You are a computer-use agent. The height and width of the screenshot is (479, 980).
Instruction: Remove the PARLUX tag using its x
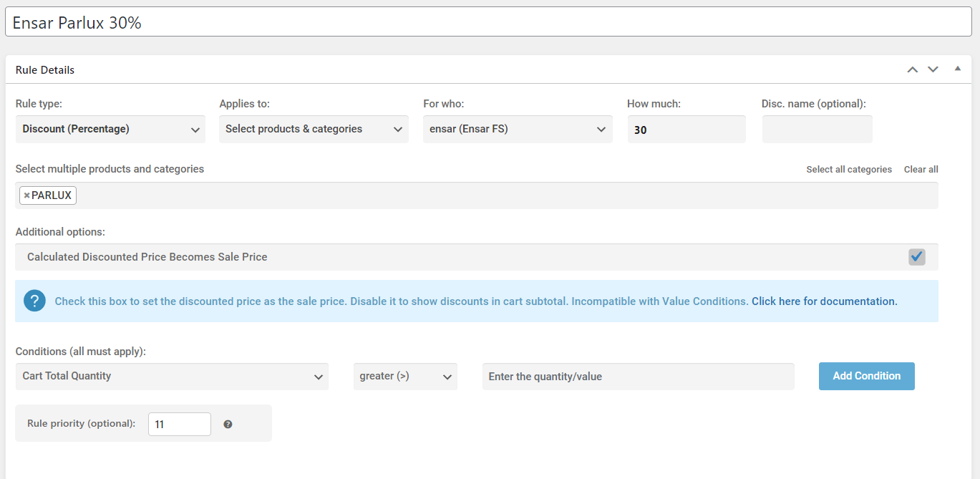coord(26,195)
